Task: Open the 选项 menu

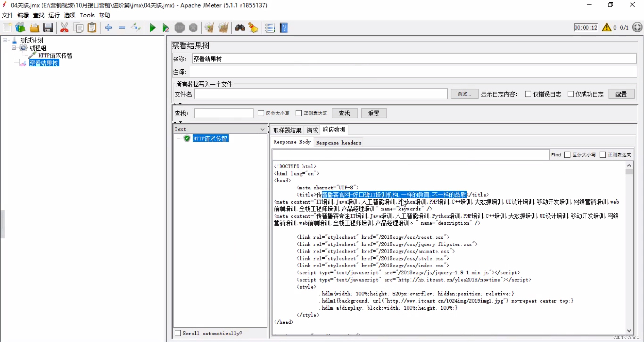Action: [69, 15]
